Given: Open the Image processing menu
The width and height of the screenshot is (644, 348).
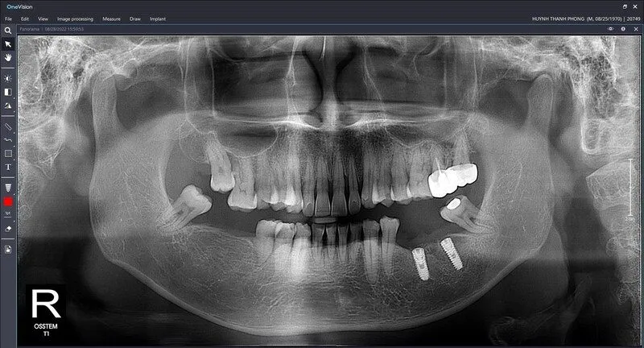Looking at the screenshot, I should pos(76,18).
